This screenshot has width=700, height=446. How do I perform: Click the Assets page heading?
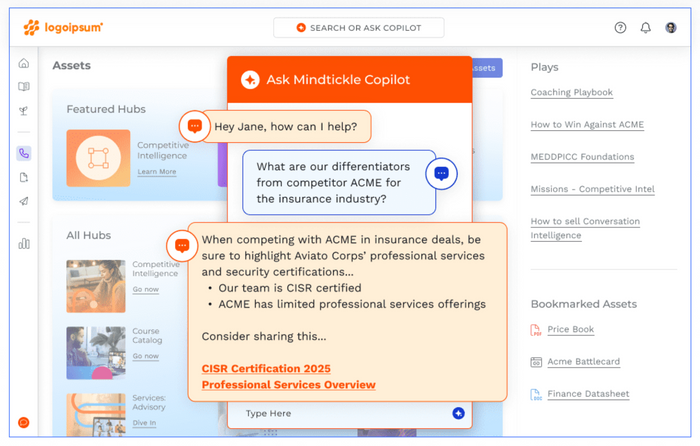(x=71, y=66)
